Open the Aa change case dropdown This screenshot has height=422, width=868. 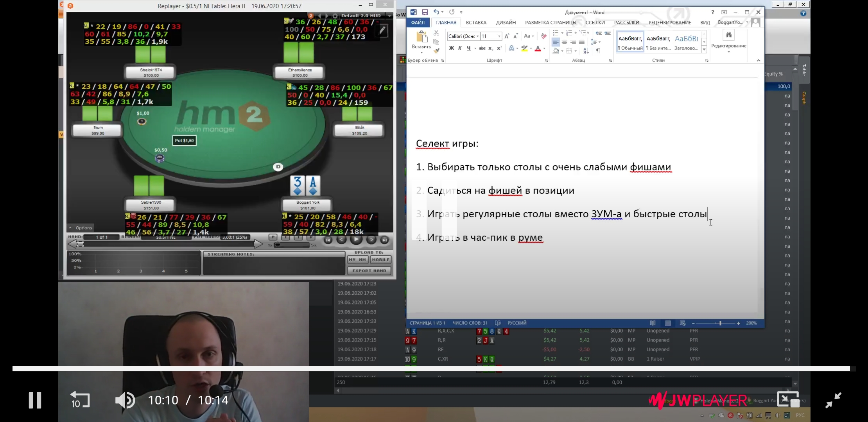[529, 36]
